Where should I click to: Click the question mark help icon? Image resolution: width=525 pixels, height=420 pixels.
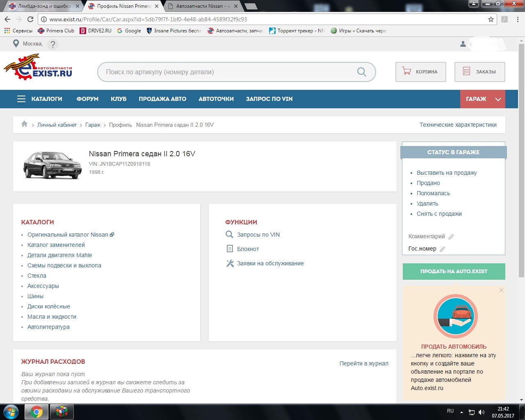[52, 44]
